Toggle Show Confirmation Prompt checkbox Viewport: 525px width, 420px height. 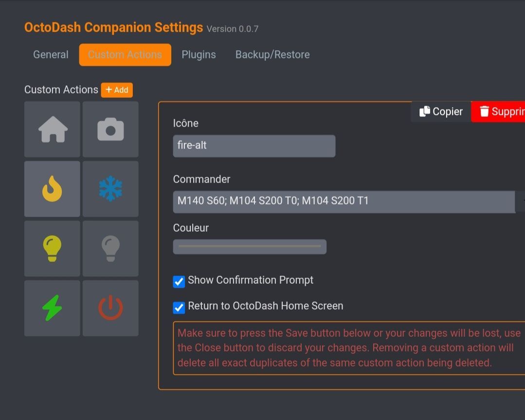coord(179,281)
